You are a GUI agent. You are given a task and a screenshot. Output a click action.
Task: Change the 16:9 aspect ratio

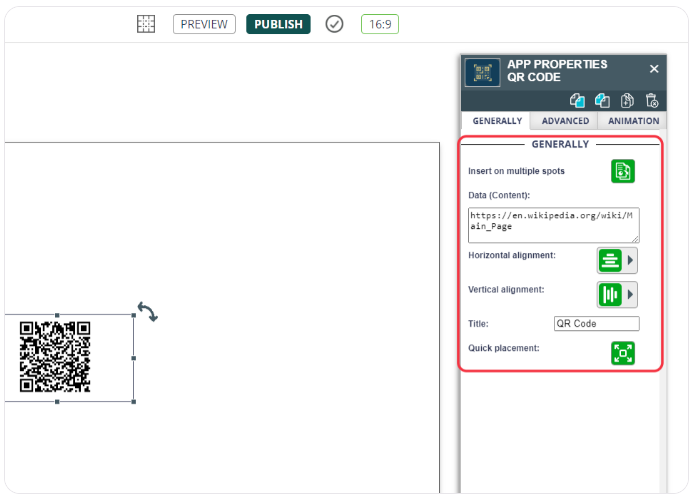pyautogui.click(x=380, y=24)
